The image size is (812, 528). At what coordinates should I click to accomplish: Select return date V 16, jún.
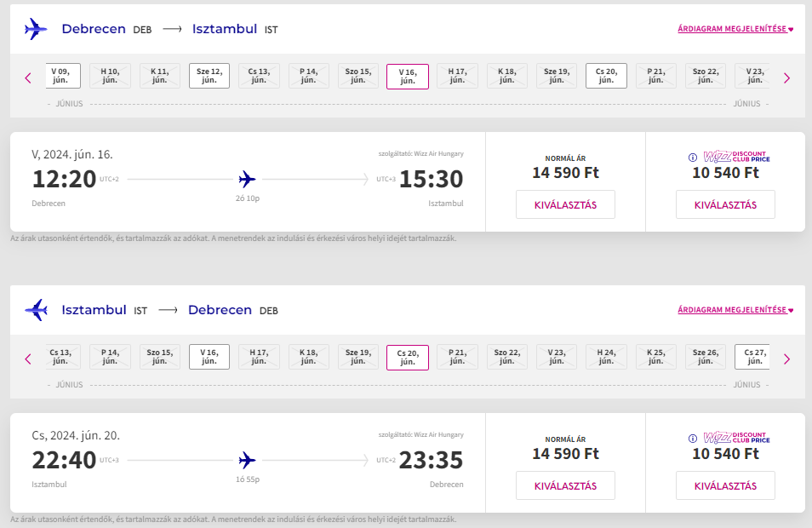coord(209,357)
